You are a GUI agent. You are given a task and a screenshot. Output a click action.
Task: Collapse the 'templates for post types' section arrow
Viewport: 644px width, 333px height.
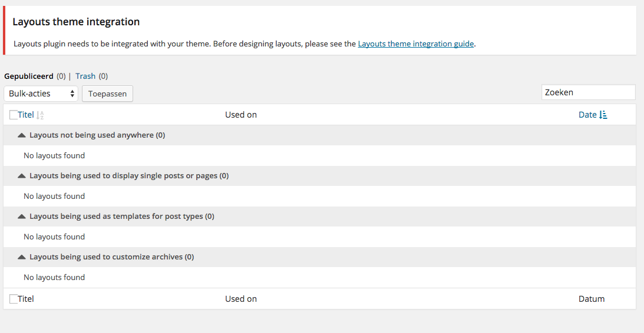[x=22, y=217]
